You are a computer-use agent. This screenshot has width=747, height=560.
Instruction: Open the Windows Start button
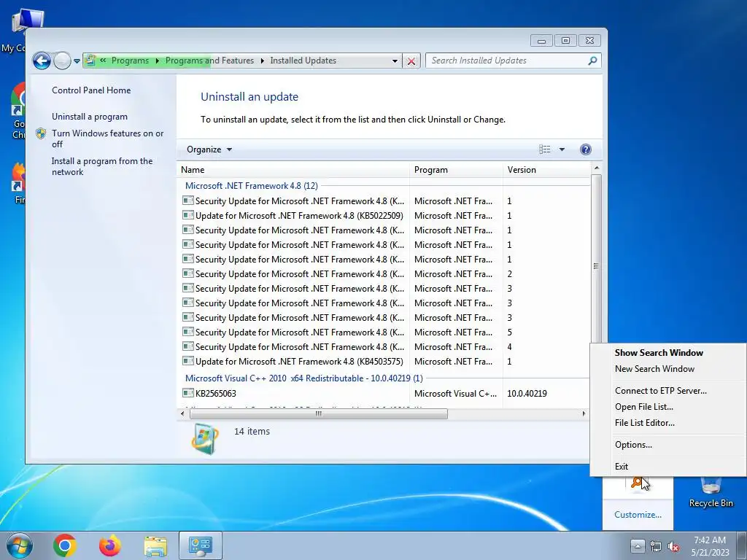[20, 545]
